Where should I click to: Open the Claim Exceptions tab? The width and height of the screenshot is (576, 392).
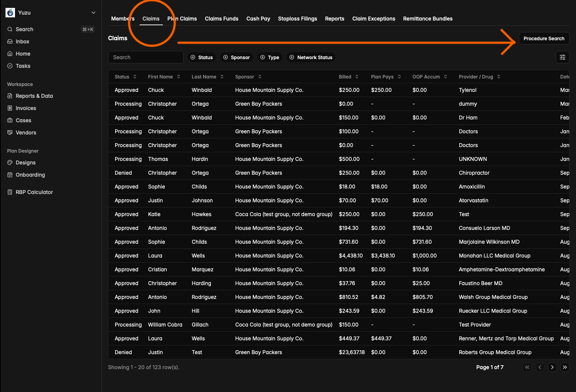point(374,19)
